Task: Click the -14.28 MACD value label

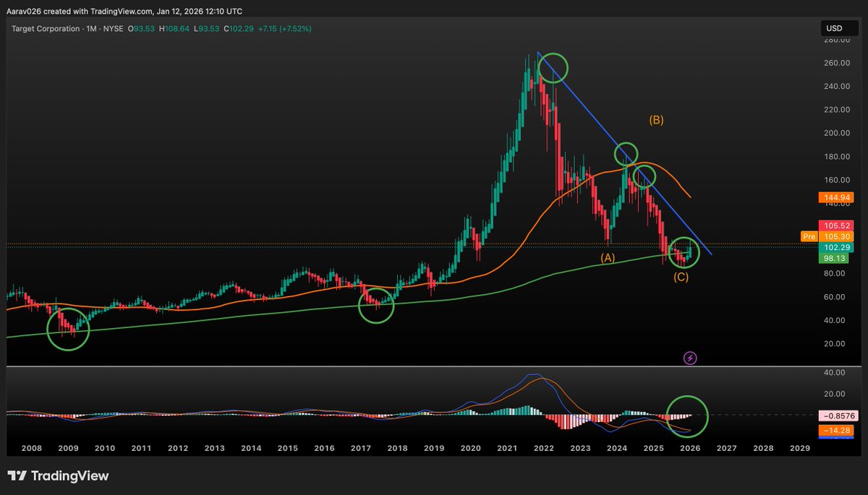Action: tap(835, 430)
